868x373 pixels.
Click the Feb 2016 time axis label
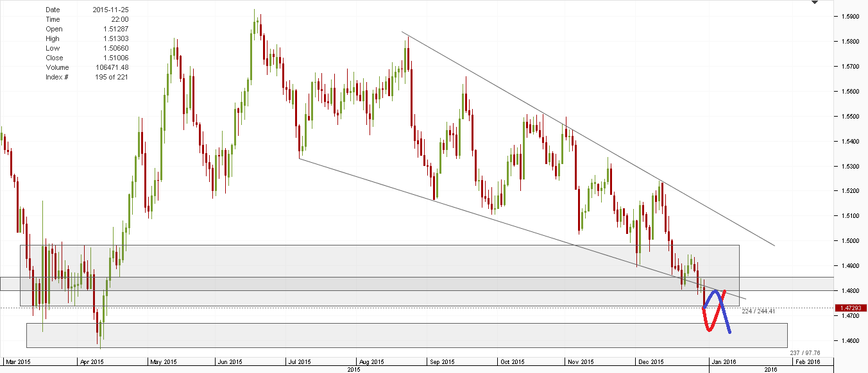click(806, 361)
